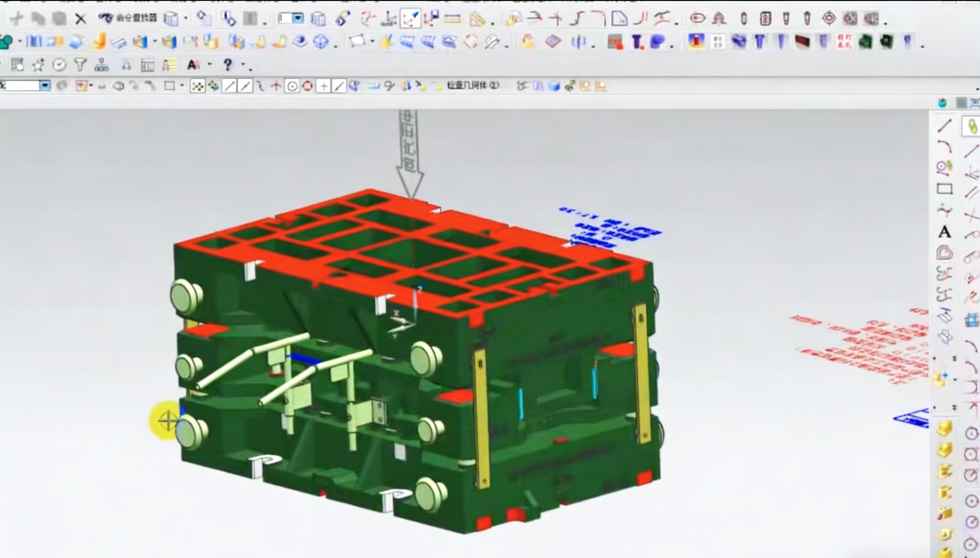The height and width of the screenshot is (558, 980).
Task: Select the Line tool in right toolbar
Action: coord(945,126)
